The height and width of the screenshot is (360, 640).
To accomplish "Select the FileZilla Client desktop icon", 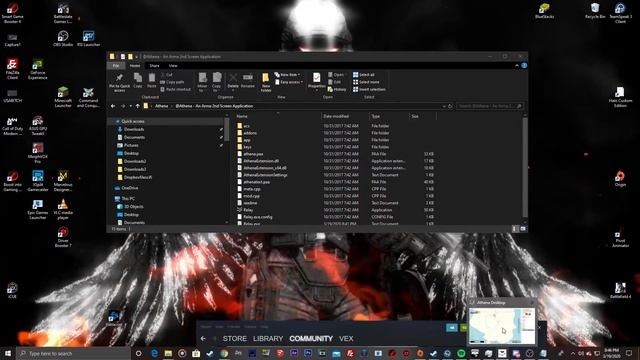I will [12, 69].
